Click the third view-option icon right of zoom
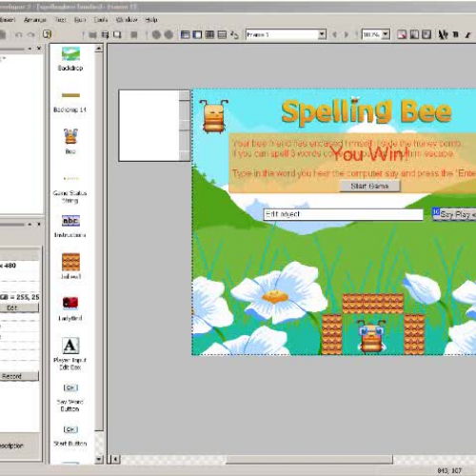476x476 pixels. click(x=426, y=34)
